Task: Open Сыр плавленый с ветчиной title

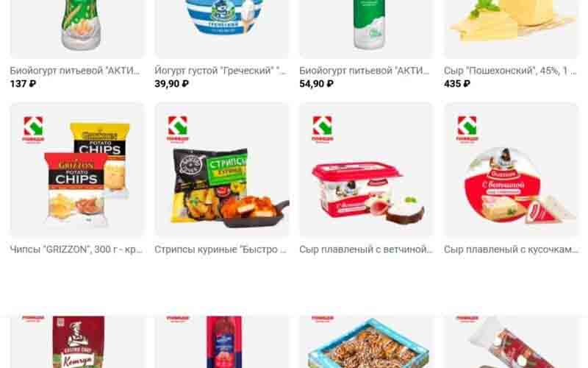Action: pyautogui.click(x=365, y=250)
